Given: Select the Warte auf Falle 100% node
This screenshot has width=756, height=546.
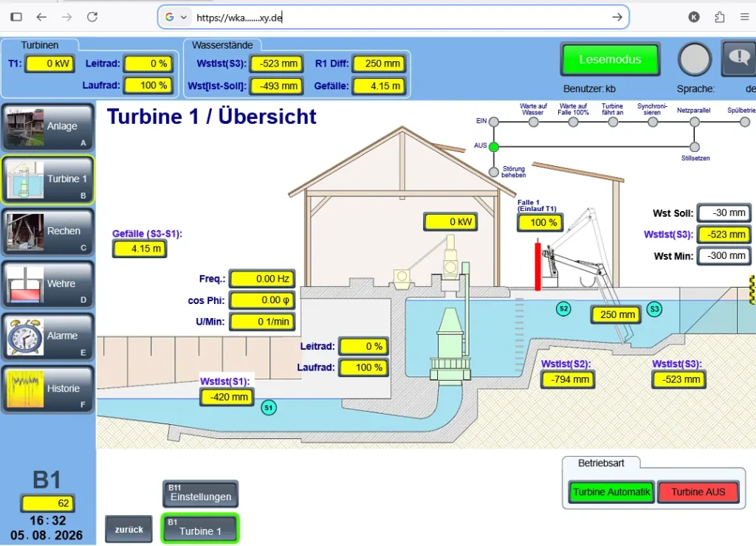Looking at the screenshot, I should point(573,122).
